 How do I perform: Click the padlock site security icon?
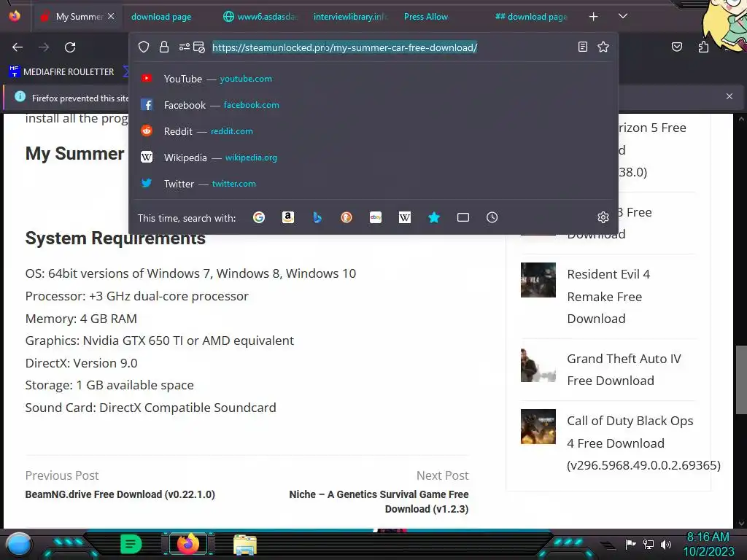(x=164, y=47)
